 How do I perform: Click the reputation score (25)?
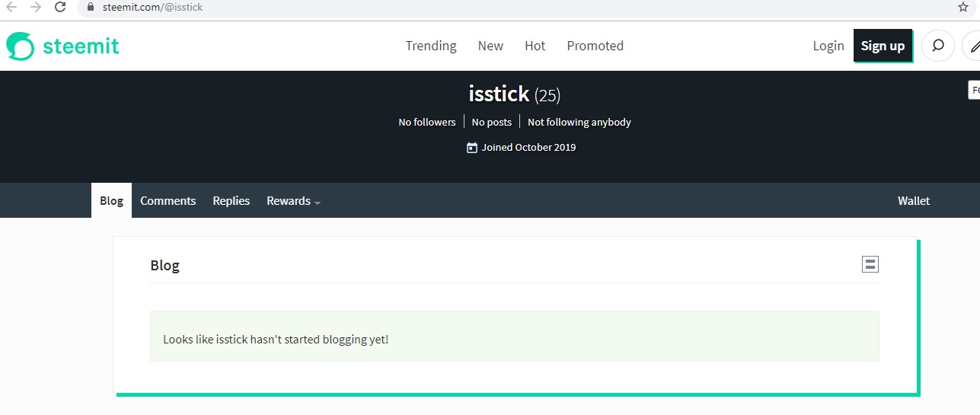tap(547, 96)
